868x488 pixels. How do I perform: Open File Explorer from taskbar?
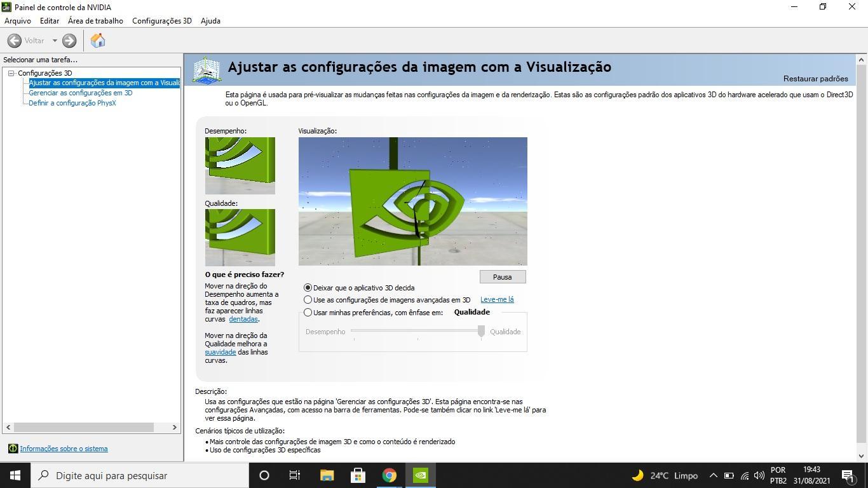click(x=327, y=475)
